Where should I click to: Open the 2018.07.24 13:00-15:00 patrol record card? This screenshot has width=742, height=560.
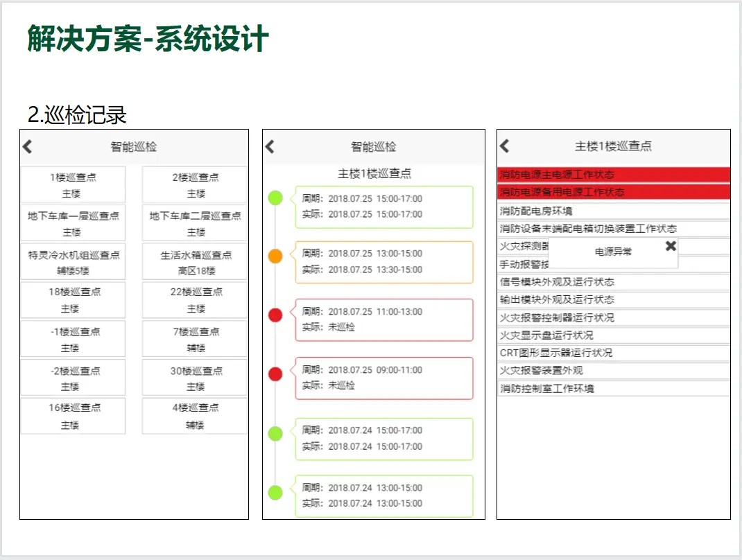pos(384,496)
